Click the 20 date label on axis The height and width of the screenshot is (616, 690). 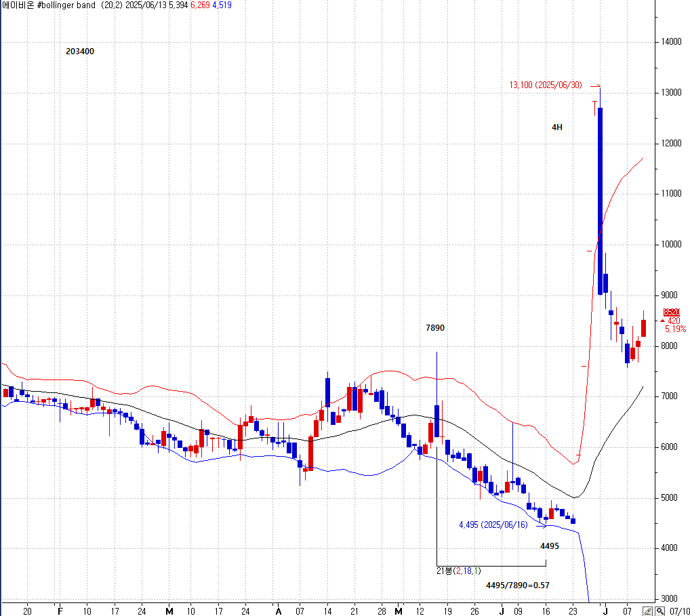point(27,611)
